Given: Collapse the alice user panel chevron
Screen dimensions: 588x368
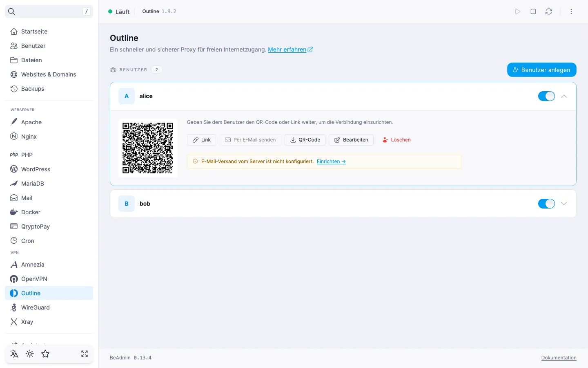Looking at the screenshot, I should click(564, 96).
